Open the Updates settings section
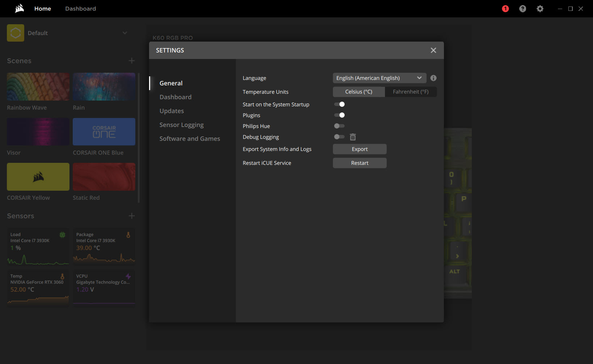Viewport: 593px width, 364px height. tap(171, 111)
